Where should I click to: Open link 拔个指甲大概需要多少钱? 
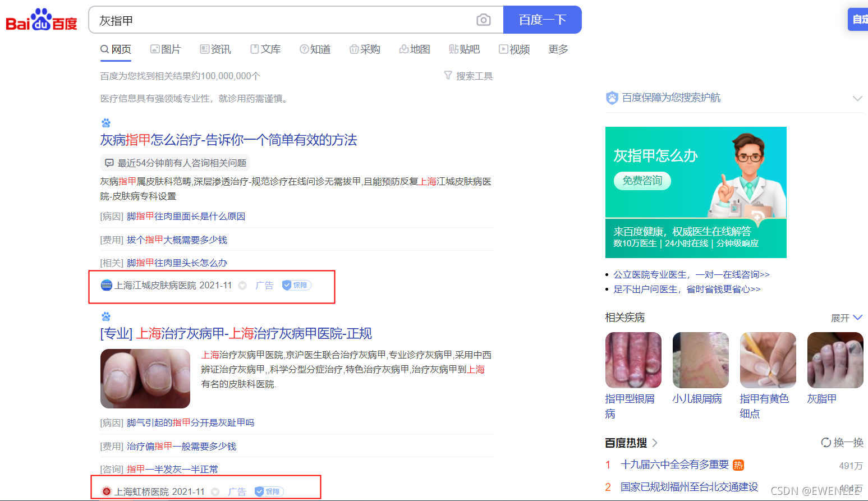[x=177, y=240]
